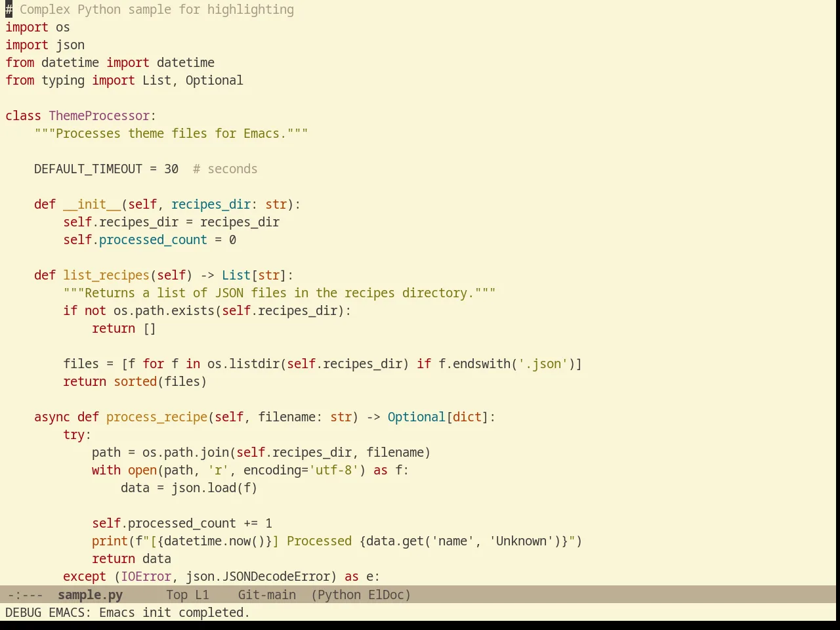Viewport: 840px width, 630px height.
Task: Click docstring 'Processes theme files for Emacs.'
Action: pos(171,133)
